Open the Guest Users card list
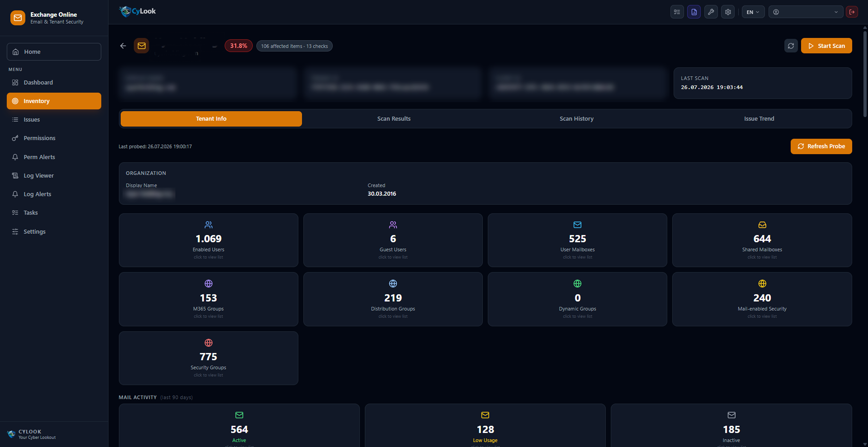868x447 pixels. [393, 240]
